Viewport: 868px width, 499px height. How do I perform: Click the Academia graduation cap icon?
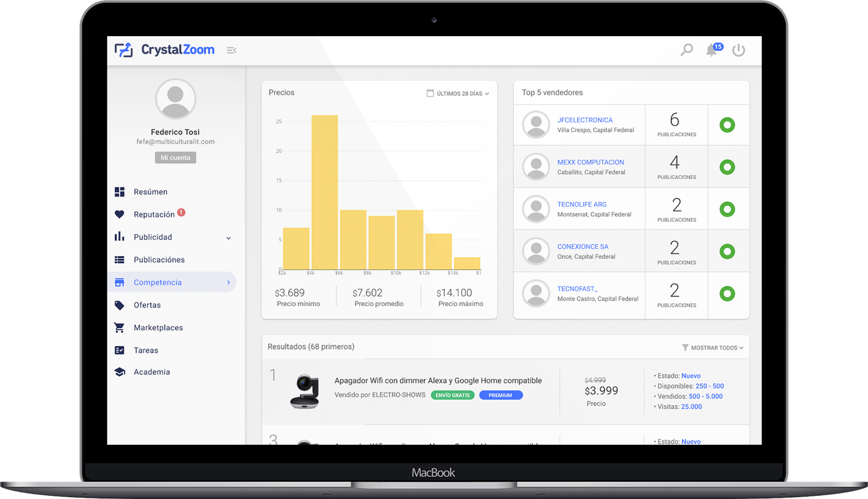(119, 372)
